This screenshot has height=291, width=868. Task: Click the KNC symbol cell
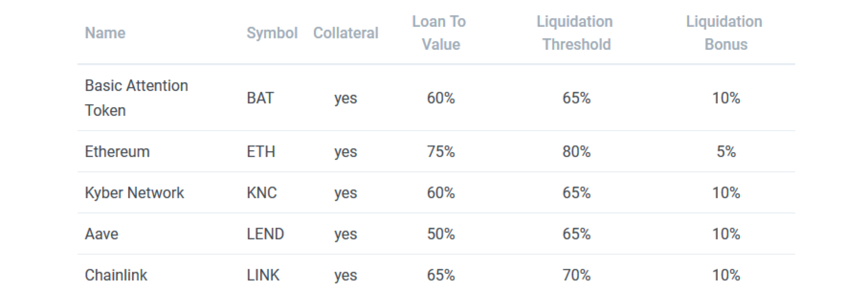pyautogui.click(x=262, y=193)
